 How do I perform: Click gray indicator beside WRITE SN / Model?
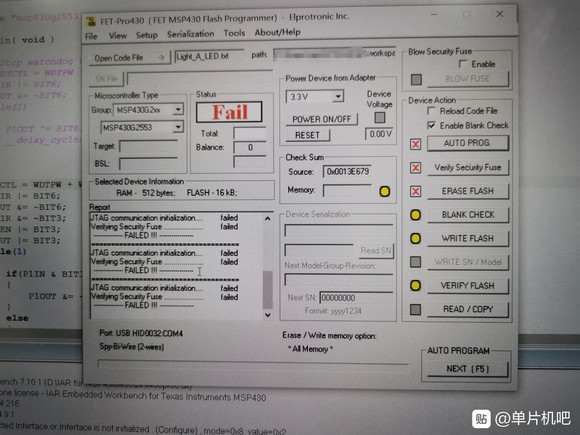(x=415, y=262)
